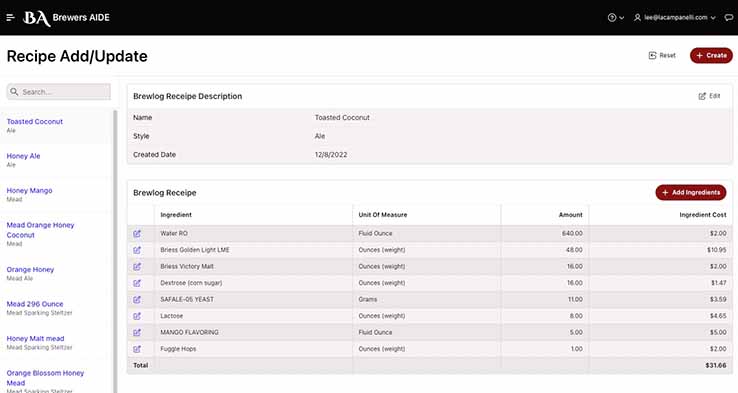Edit the Brewlog Receipe Description

pyautogui.click(x=709, y=96)
